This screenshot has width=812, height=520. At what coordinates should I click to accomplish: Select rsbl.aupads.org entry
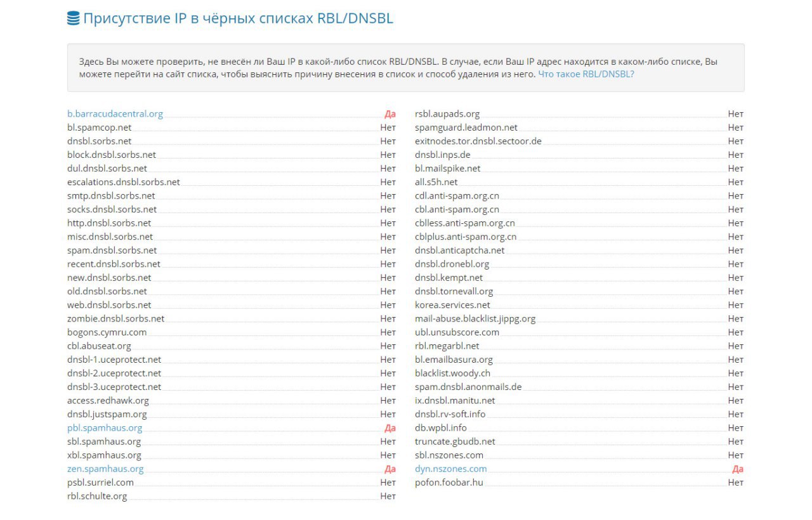point(447,114)
